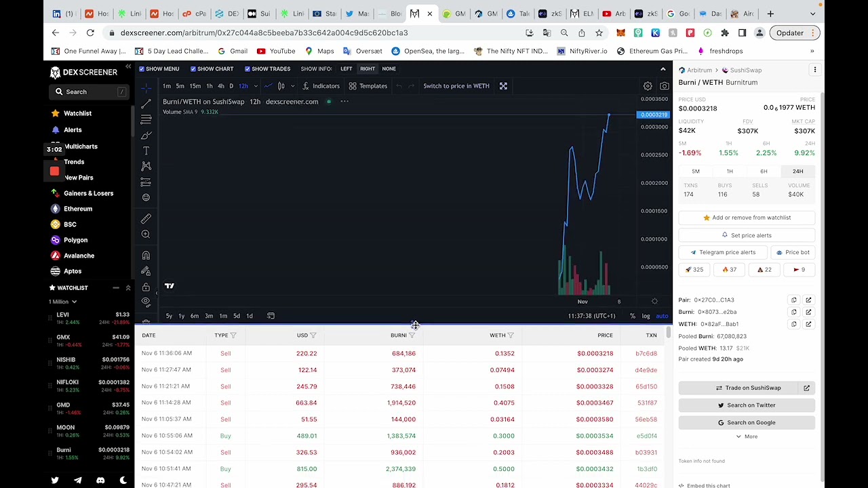Enter fullscreen chart mode
Viewport: 868px width, 488px height.
click(503, 86)
